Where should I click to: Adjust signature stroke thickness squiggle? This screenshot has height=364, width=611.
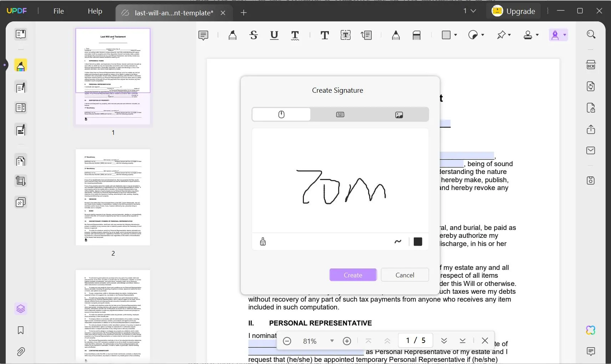coord(398,242)
